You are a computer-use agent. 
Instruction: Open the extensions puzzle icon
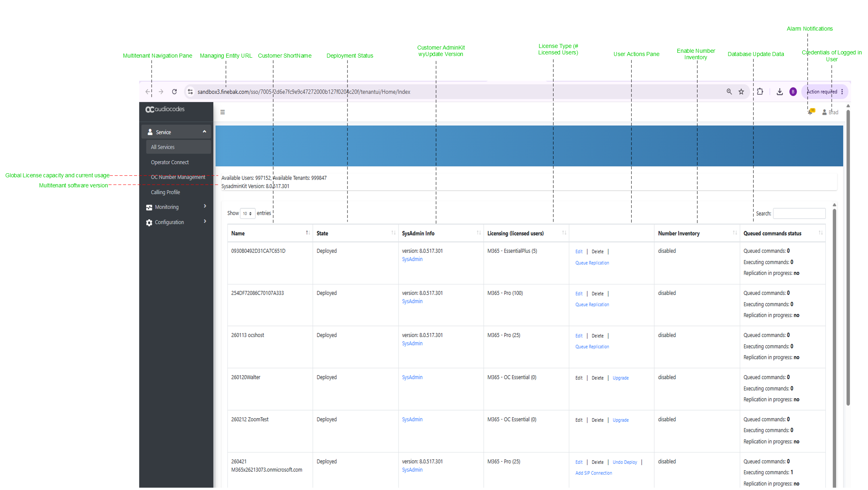point(760,92)
